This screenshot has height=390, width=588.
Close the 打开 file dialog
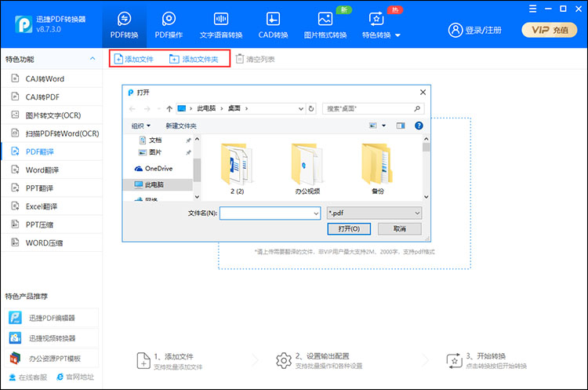tap(423, 93)
